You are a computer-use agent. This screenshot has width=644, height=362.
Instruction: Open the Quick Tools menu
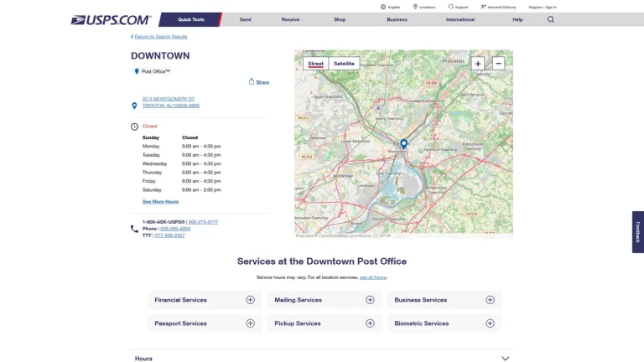191,19
